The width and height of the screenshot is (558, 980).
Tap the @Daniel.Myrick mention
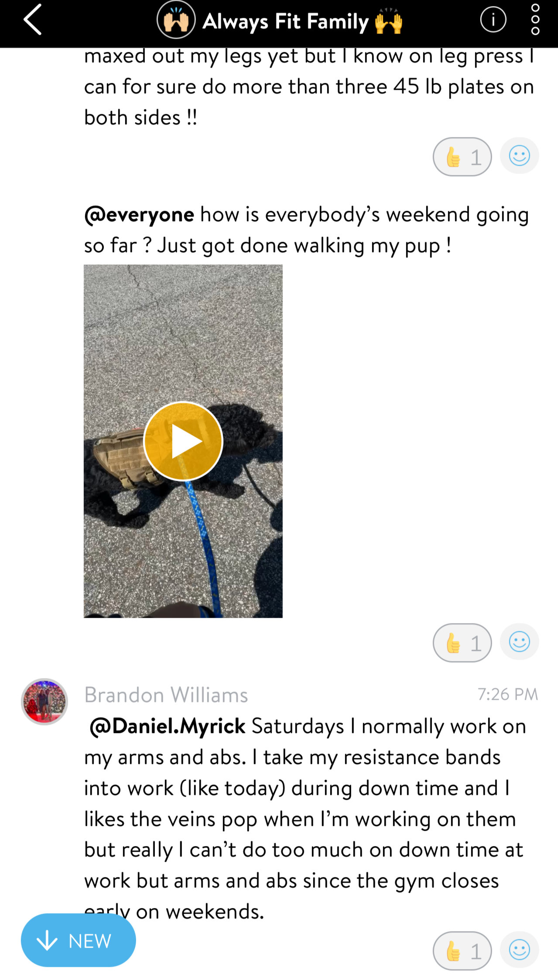click(x=168, y=726)
